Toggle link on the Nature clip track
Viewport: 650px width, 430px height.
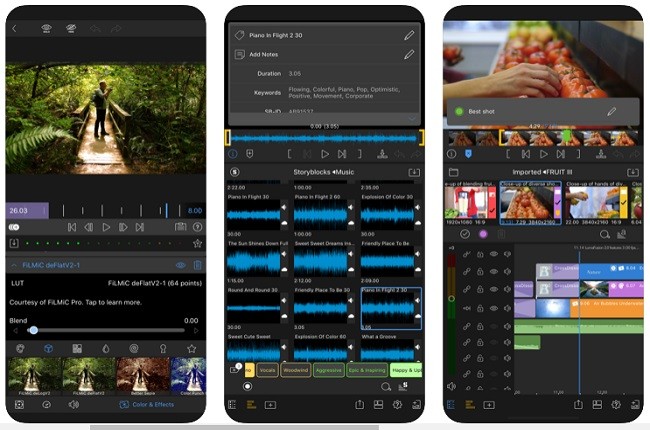(x=467, y=272)
